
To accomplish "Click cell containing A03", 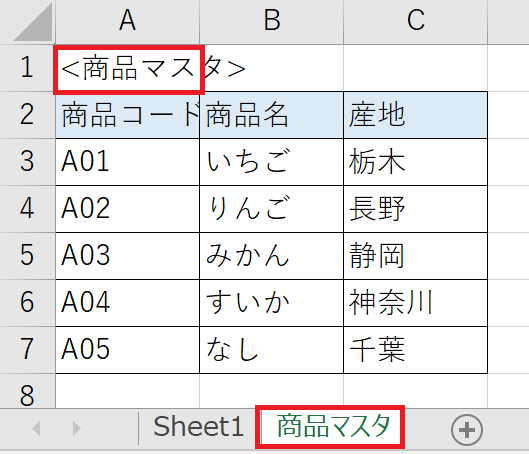I will click(x=128, y=256).
